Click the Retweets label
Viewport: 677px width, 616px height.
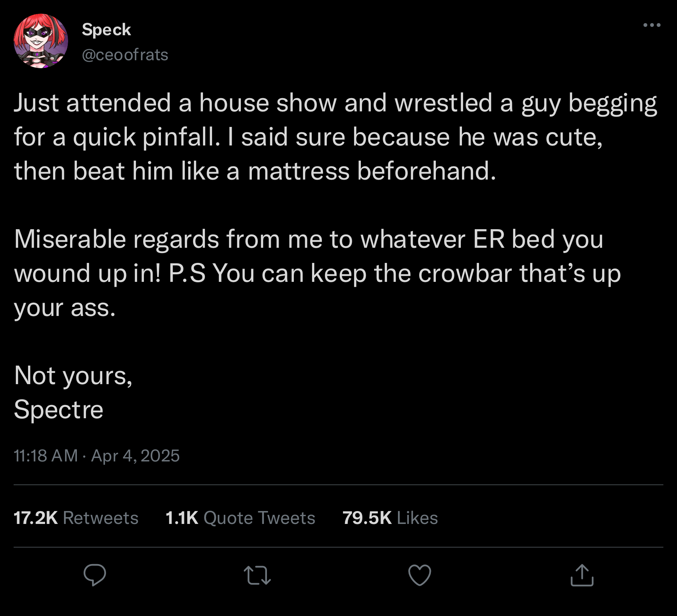tap(101, 518)
